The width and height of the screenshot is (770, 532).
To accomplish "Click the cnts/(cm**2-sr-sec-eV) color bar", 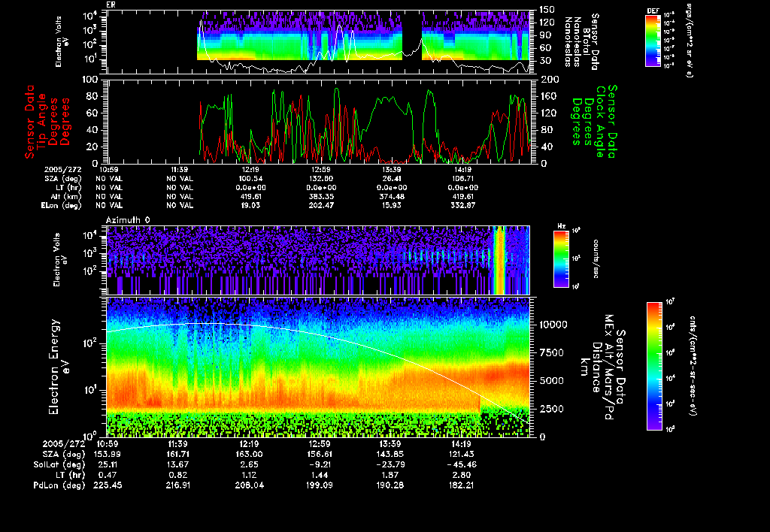I will (653, 366).
